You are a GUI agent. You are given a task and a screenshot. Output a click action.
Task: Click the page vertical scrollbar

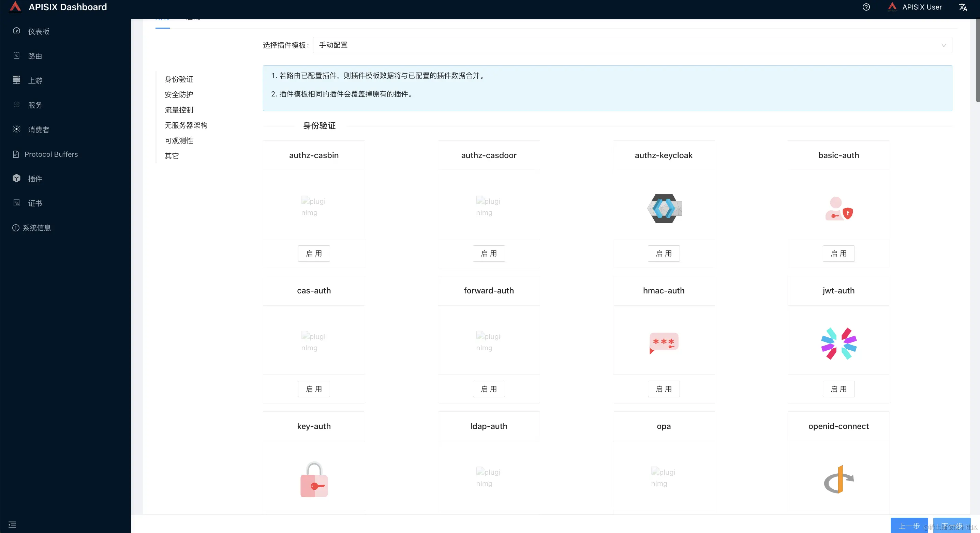[977, 61]
